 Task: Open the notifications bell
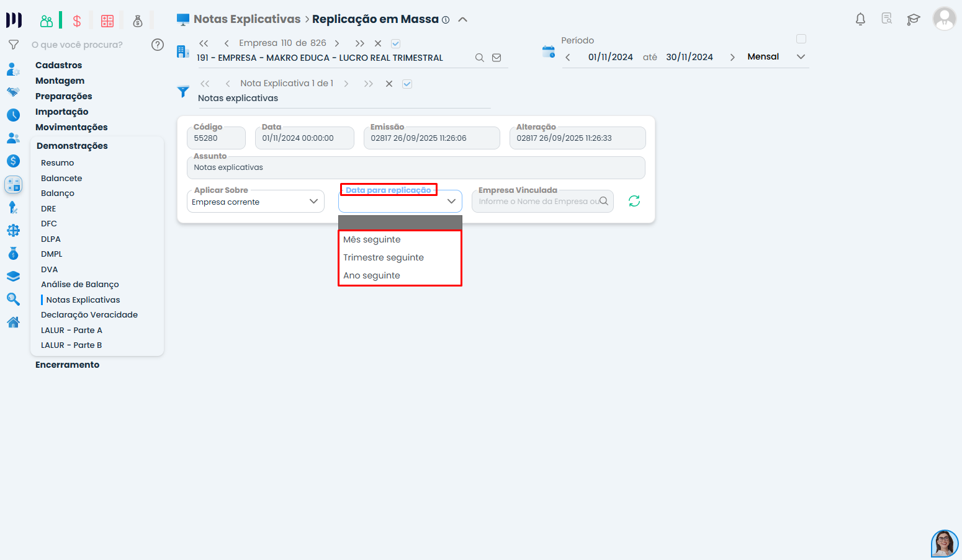860,19
